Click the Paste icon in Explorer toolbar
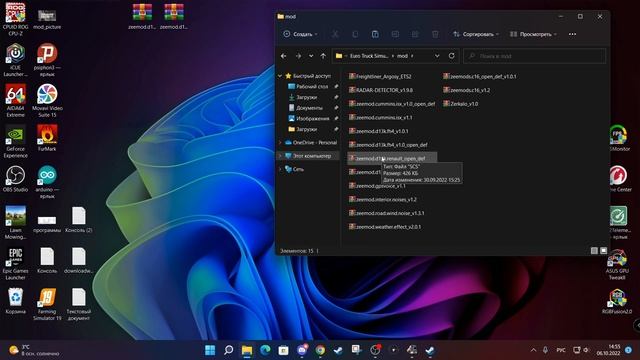Image resolution: width=640 pixels, height=360 pixels. (x=375, y=34)
